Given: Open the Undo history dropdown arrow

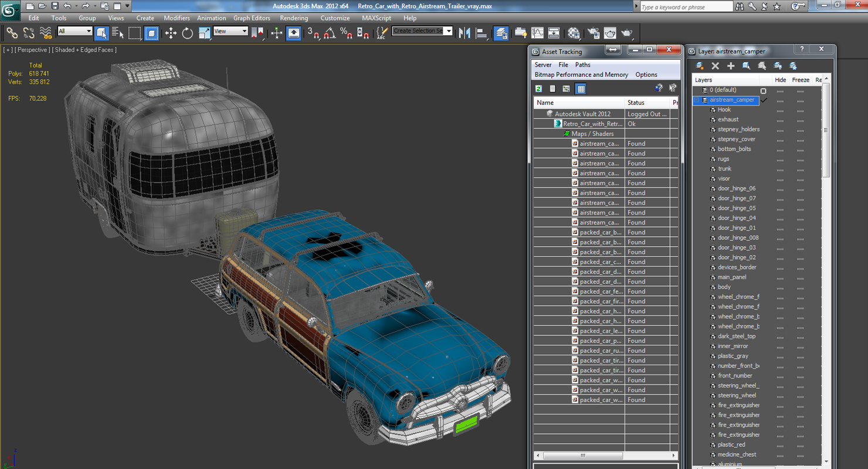Looking at the screenshot, I should (x=76, y=6).
